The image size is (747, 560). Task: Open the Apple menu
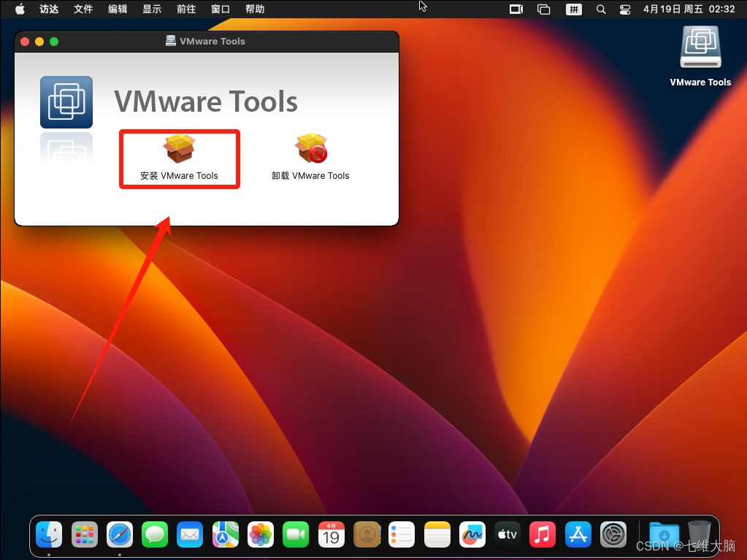20,9
